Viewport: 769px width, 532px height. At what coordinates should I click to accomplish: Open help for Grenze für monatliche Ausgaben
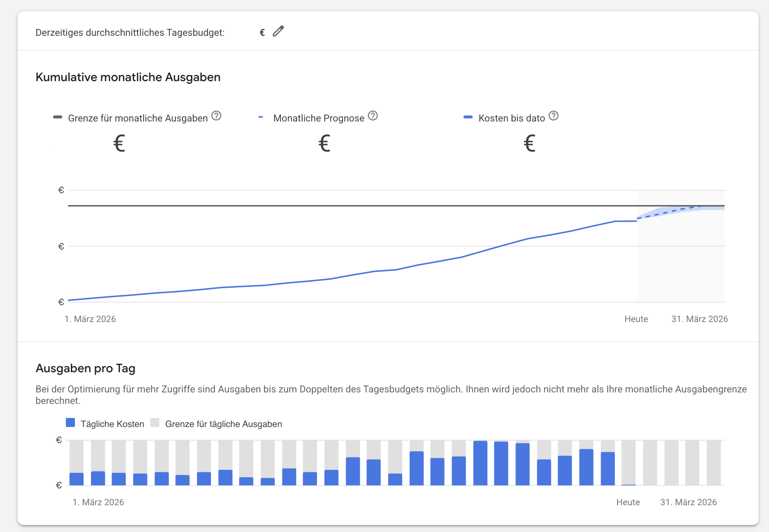216,116
